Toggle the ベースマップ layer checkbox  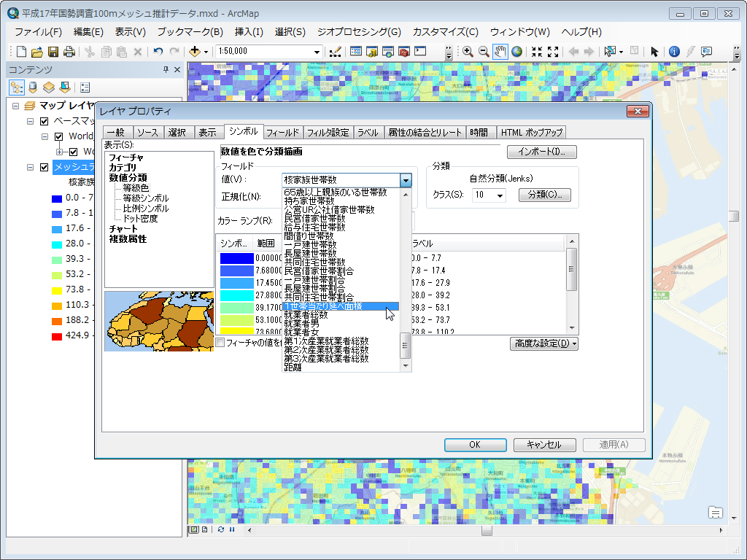pos(44,121)
